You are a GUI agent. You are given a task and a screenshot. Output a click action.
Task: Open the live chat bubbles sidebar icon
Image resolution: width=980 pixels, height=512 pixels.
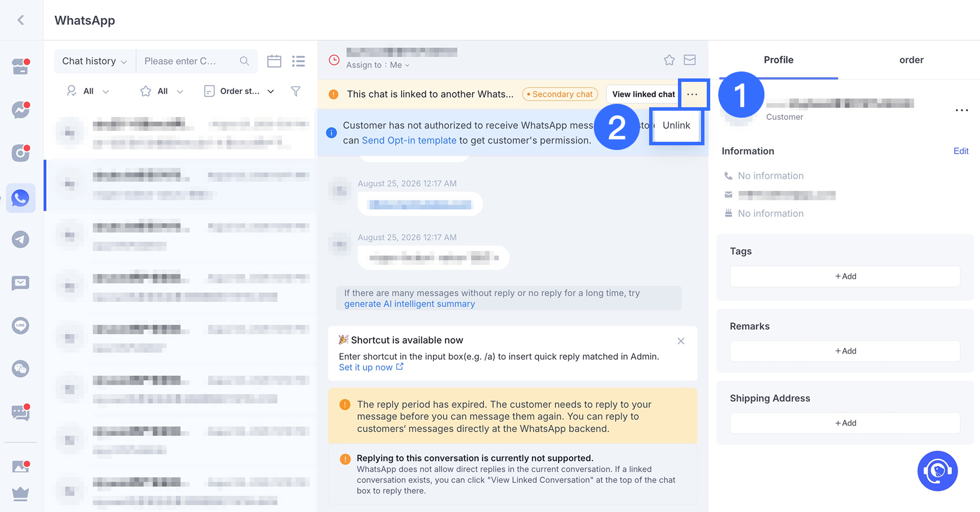click(x=21, y=412)
